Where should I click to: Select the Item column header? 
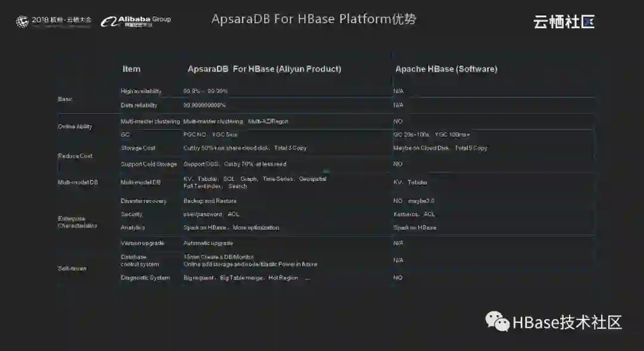coord(131,69)
